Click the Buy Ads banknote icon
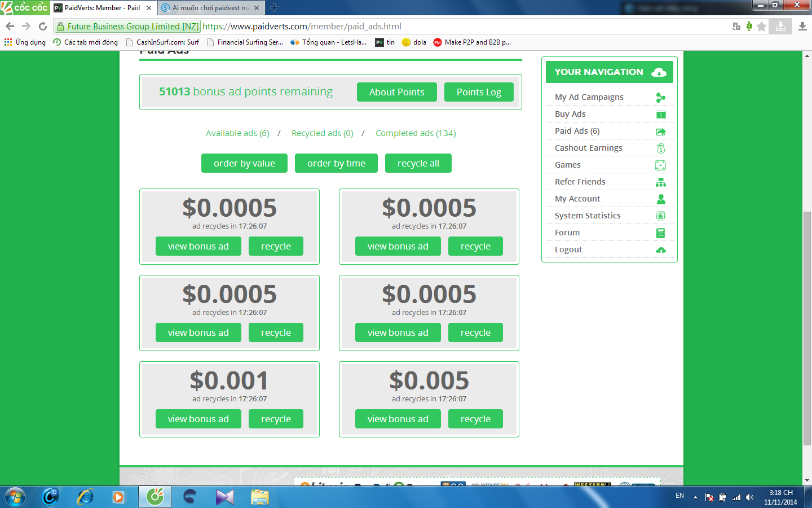 pyautogui.click(x=661, y=115)
